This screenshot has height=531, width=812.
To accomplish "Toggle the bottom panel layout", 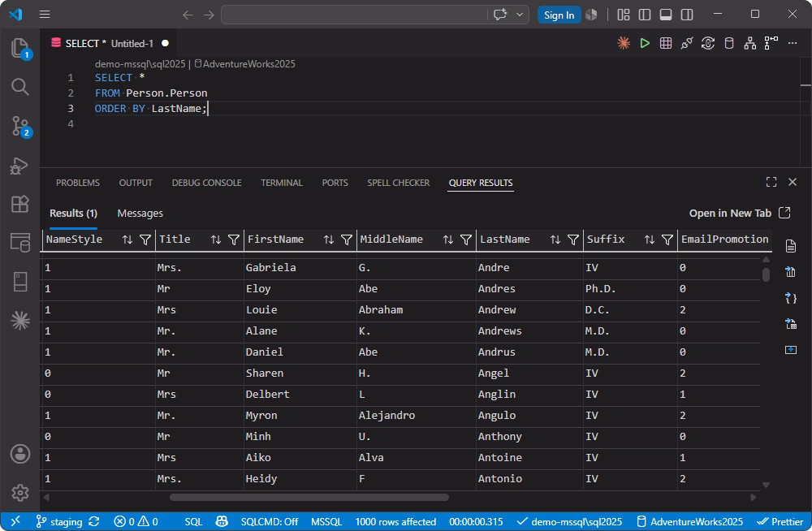I will pos(666,15).
